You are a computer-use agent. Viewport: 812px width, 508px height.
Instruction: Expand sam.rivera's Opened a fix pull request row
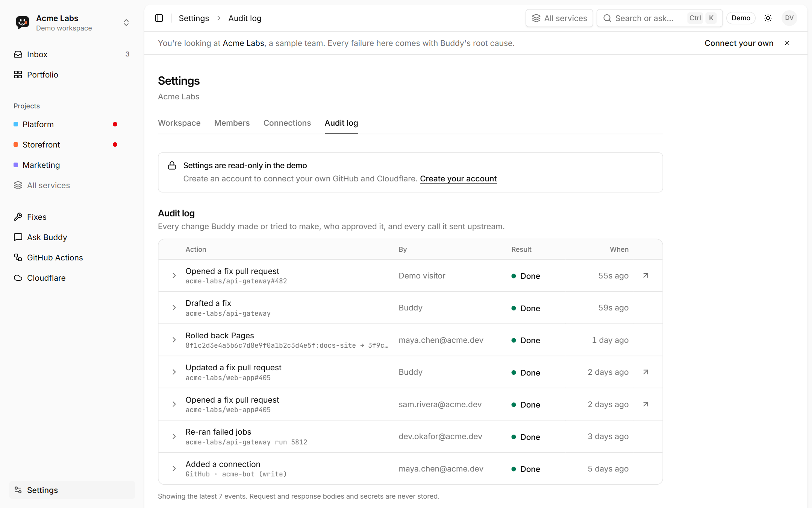[174, 404]
